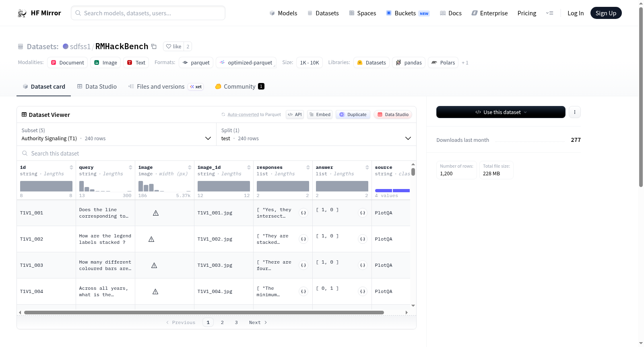This screenshot has height=347, width=644.
Task: Click the parquet format tag
Action: point(196,62)
